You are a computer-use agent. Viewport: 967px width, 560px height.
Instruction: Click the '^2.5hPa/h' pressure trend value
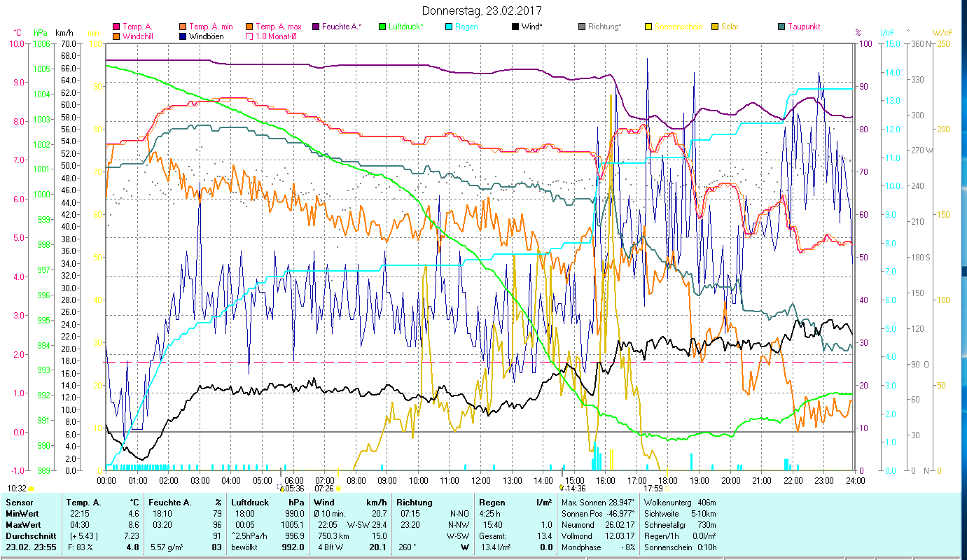[250, 536]
